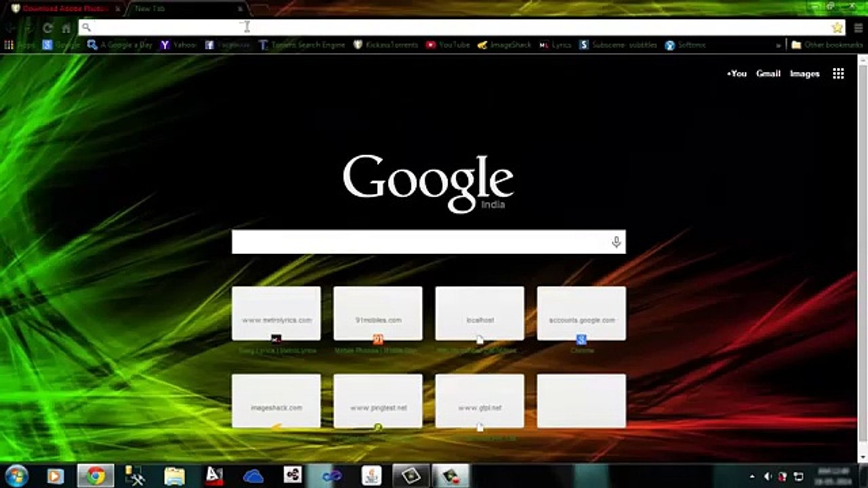This screenshot has width=868, height=488.
Task: Close the Download Adobe Photoshop tab
Action: click(x=117, y=9)
